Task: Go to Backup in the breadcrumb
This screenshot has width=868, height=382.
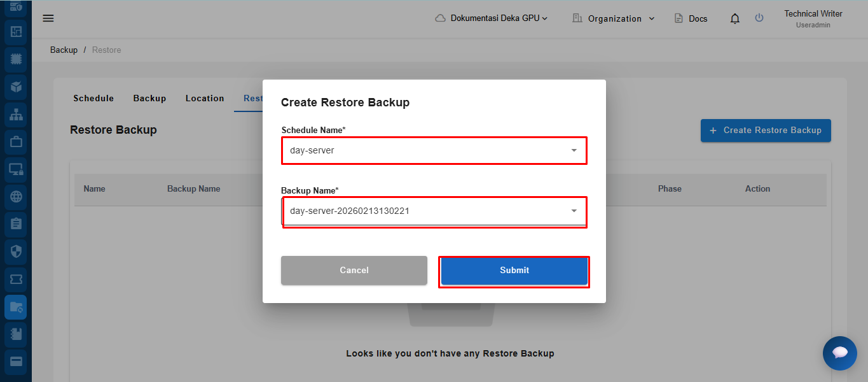Action: pos(64,50)
